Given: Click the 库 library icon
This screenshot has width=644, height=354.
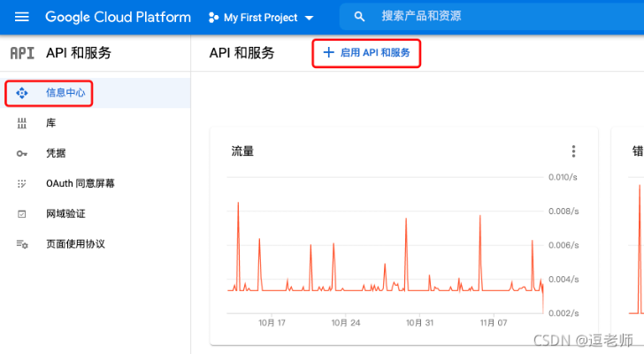Looking at the screenshot, I should click(x=22, y=123).
